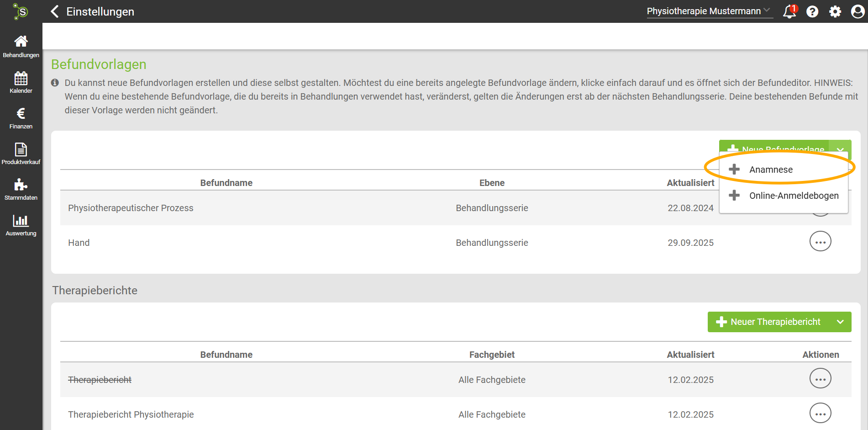Image resolution: width=868 pixels, height=430 pixels.
Task: Open the Kalender sidebar icon
Action: 21,78
